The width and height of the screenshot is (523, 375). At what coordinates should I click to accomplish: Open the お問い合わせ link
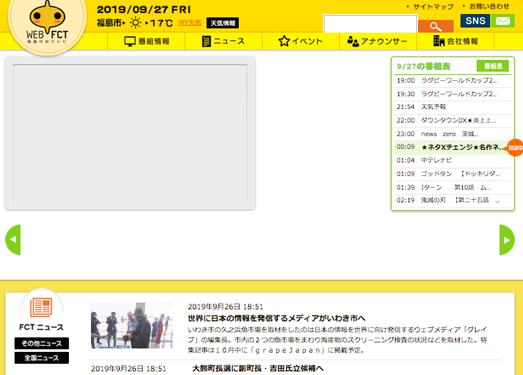point(489,6)
